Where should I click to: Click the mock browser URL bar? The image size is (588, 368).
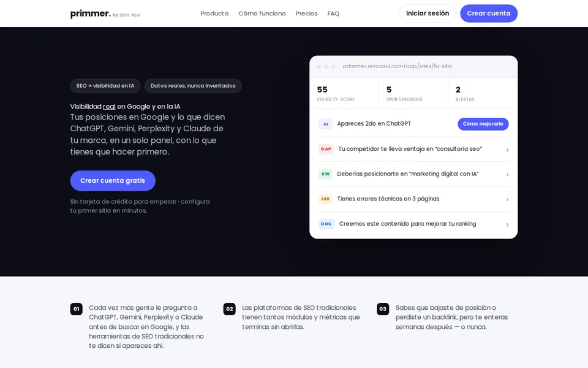coord(397,66)
